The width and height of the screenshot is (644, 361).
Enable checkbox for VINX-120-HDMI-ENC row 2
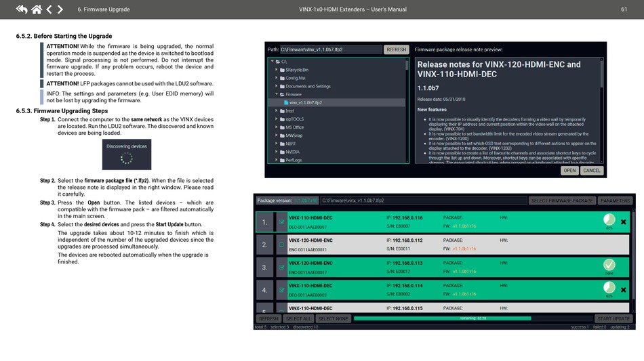281,245
